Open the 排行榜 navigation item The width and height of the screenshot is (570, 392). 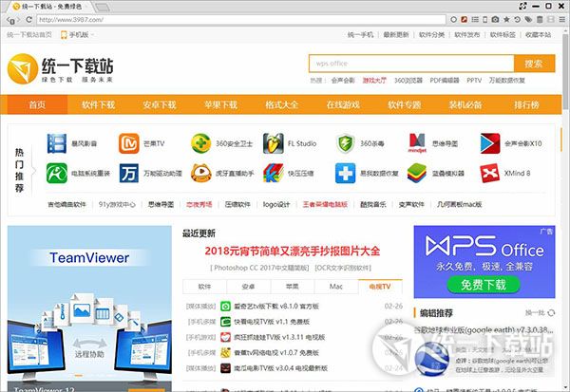click(526, 104)
